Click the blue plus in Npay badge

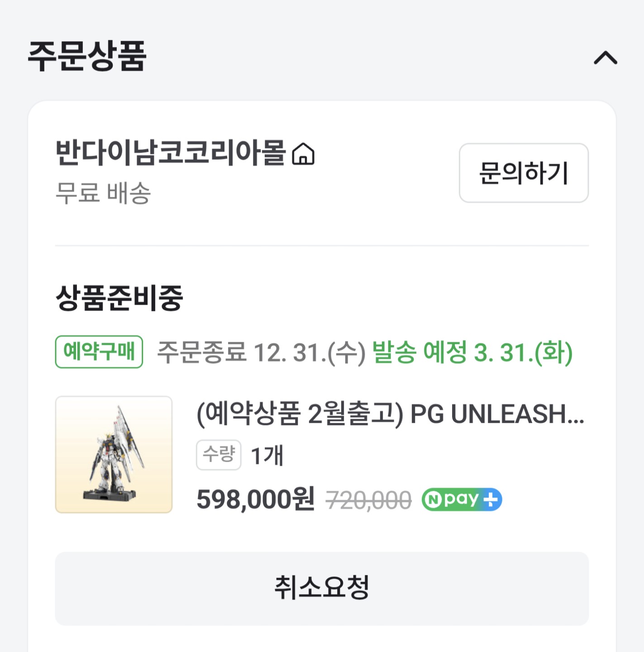click(x=491, y=499)
